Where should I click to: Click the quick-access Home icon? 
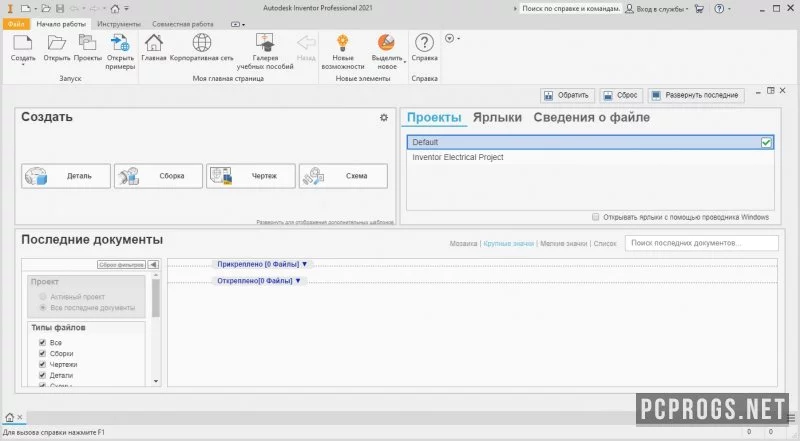[x=115, y=9]
